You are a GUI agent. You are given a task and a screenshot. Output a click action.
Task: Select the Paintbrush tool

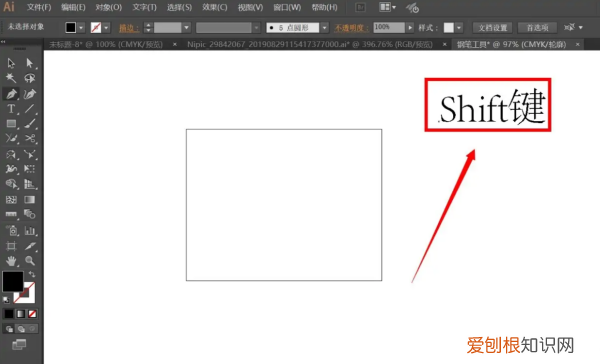[x=29, y=124]
